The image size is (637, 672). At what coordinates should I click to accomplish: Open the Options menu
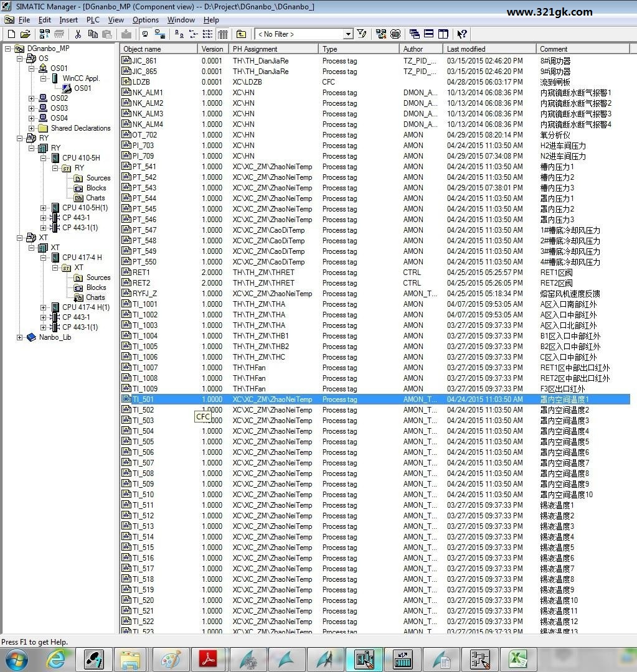pos(146,20)
